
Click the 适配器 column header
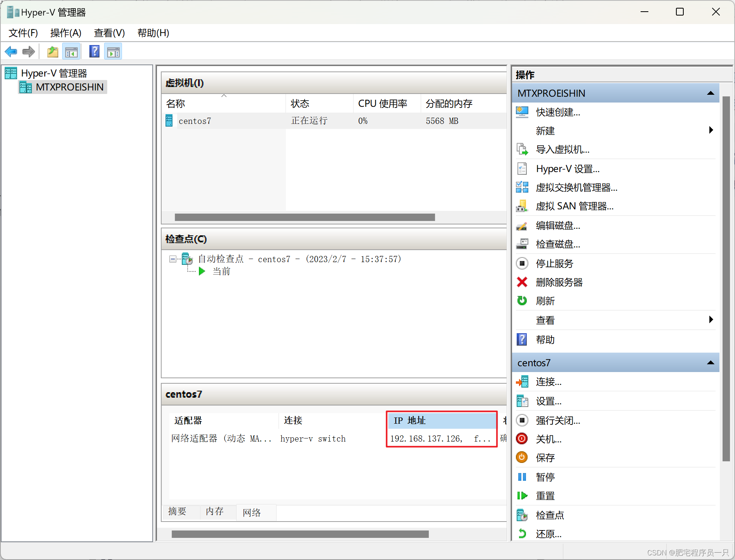[224, 421]
